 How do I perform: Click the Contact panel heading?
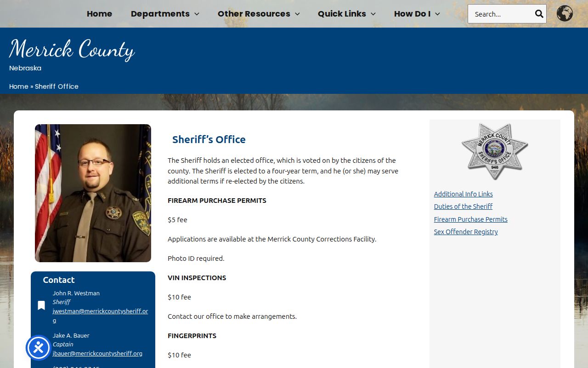(x=59, y=280)
